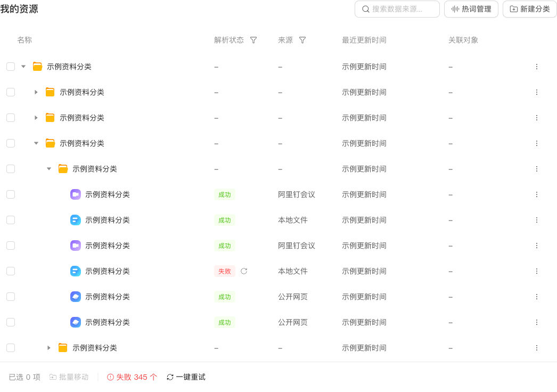
Task: Open the 来源 column filter icon
Action: [302, 40]
